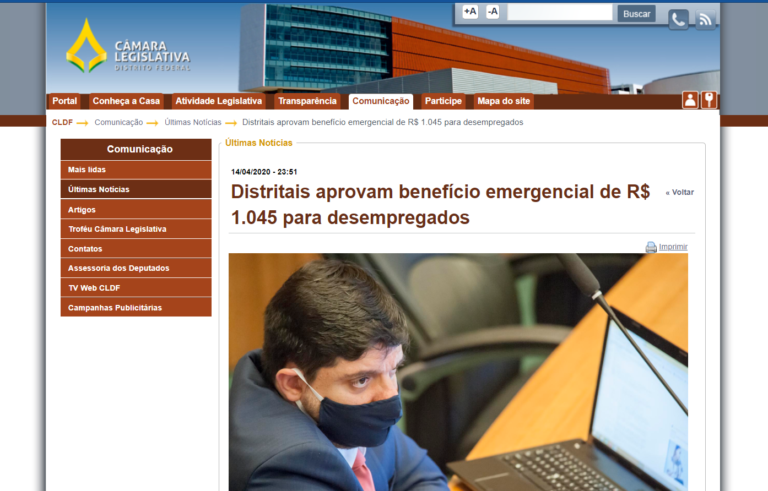This screenshot has height=491, width=768.
Task: Open the phone contact icon
Action: pos(678,20)
